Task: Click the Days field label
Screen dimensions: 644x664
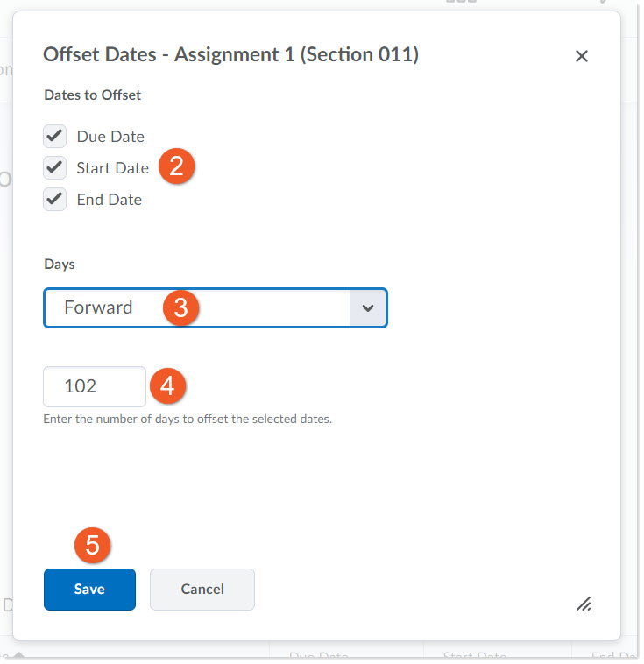Action: pyautogui.click(x=60, y=264)
